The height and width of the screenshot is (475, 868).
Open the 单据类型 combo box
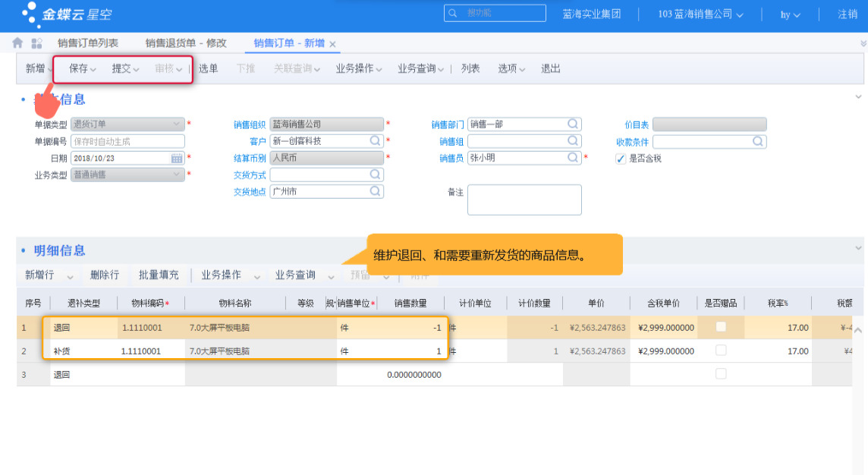(127, 124)
